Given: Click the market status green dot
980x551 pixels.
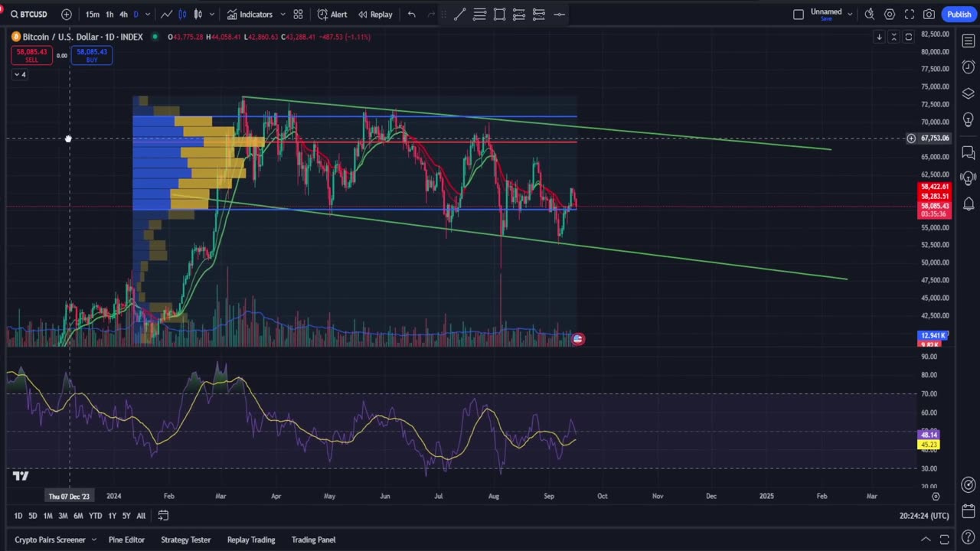Looking at the screenshot, I should 155,37.
